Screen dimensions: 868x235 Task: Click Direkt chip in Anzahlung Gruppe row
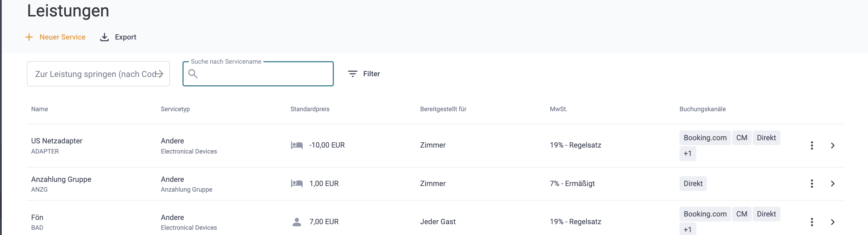(x=693, y=184)
